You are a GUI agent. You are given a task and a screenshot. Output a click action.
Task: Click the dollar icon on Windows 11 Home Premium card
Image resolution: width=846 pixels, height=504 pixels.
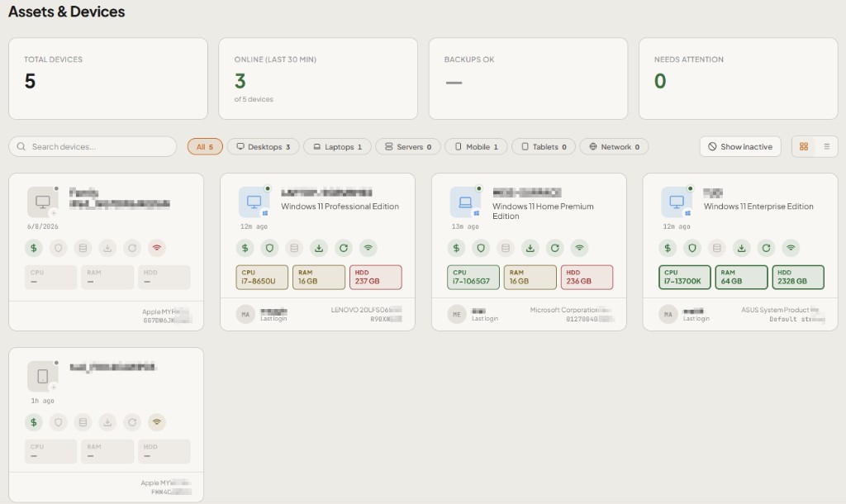tap(456, 248)
